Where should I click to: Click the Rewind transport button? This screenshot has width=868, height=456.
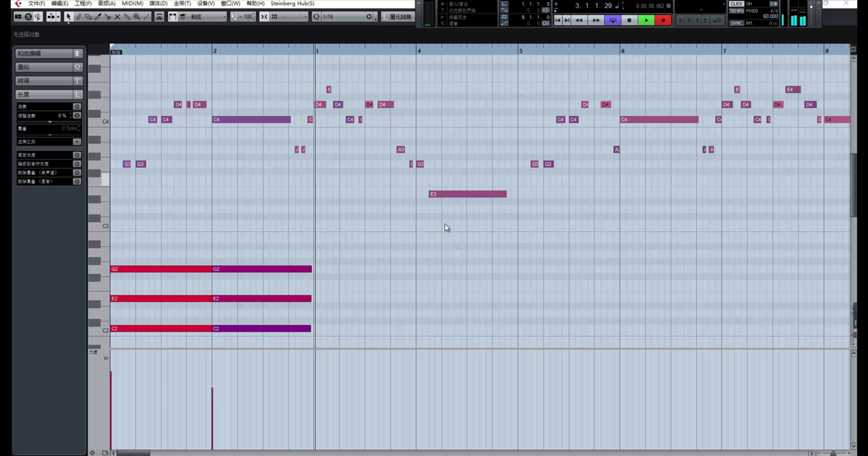(x=579, y=20)
